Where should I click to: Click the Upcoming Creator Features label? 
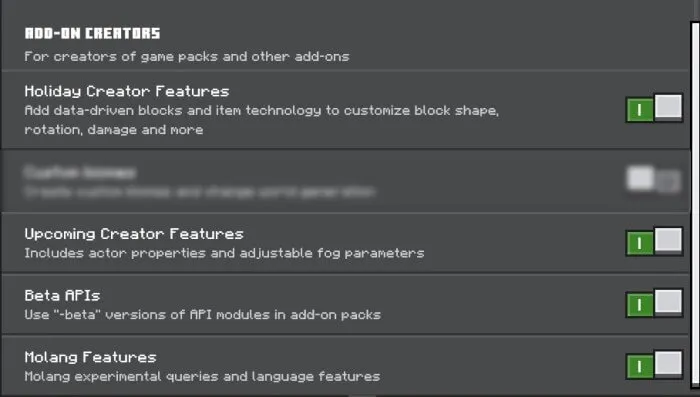point(134,234)
